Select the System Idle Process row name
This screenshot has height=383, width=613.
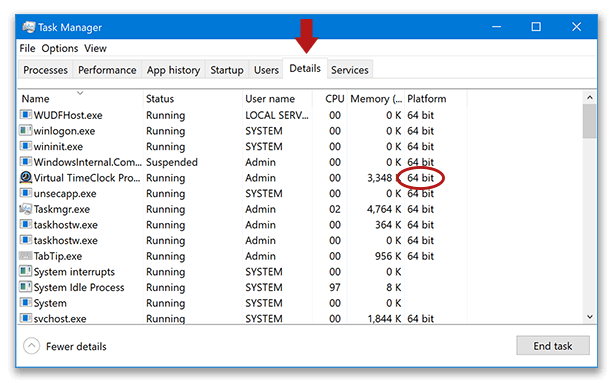[79, 288]
